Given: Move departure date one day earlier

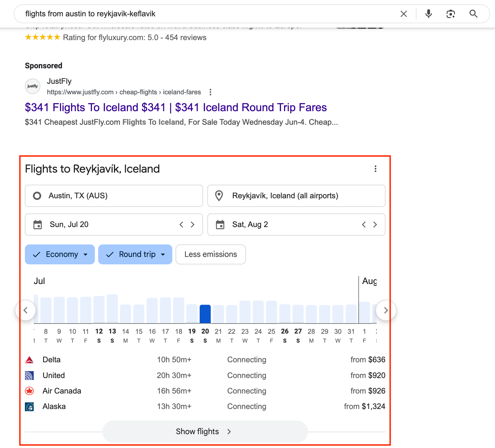Looking at the screenshot, I should 181,225.
